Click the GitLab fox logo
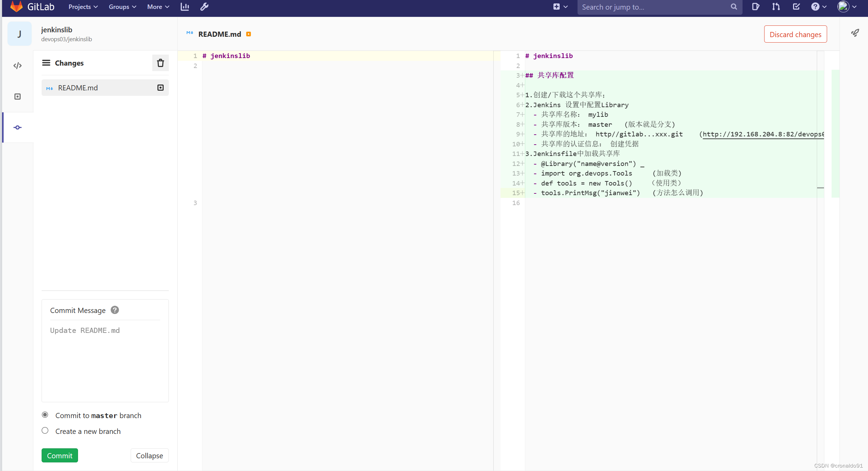 [x=16, y=7]
